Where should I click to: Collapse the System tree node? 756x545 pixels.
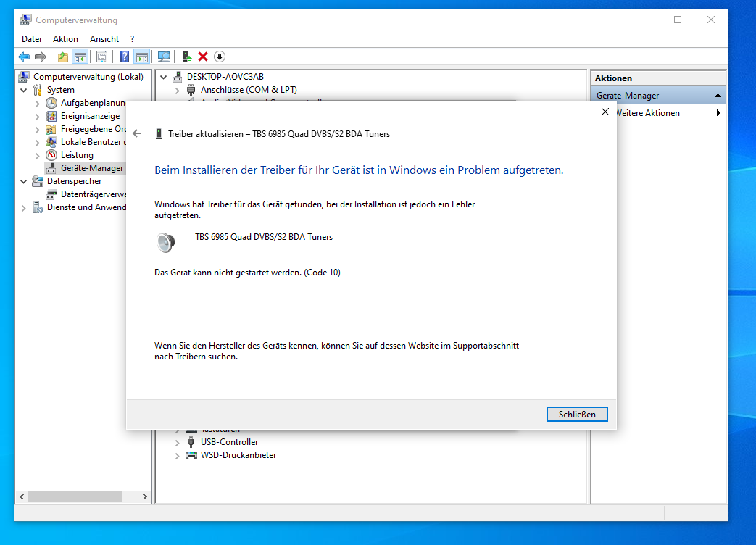pyautogui.click(x=24, y=90)
